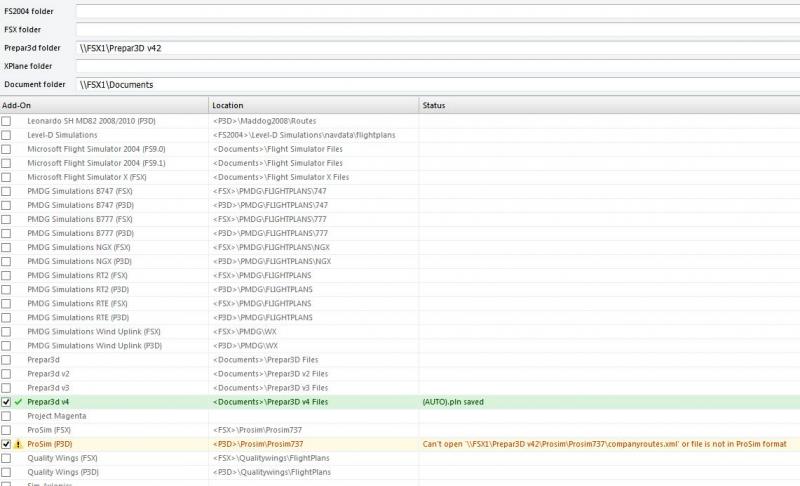Image resolution: width=800 pixels, height=486 pixels.
Task: Enable the Leonardo SH MD82 2008/2010 (P3D) checkbox
Action: (x=6, y=121)
